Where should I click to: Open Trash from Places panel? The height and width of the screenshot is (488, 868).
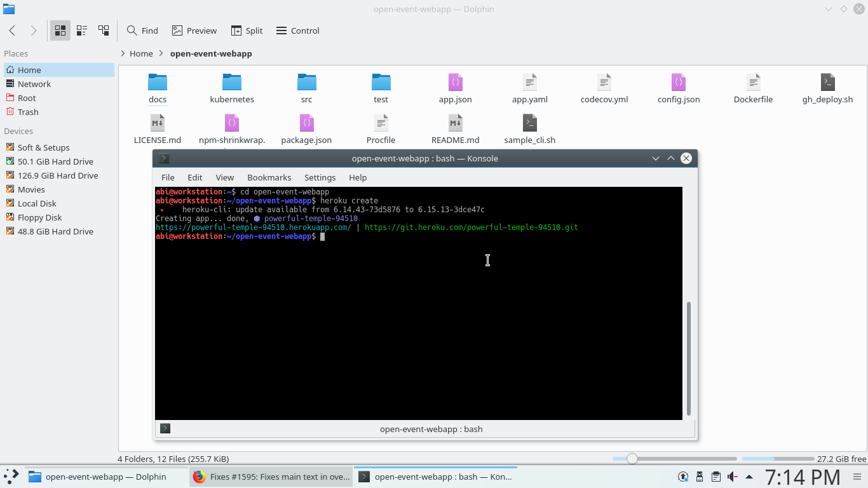coord(59,112)
